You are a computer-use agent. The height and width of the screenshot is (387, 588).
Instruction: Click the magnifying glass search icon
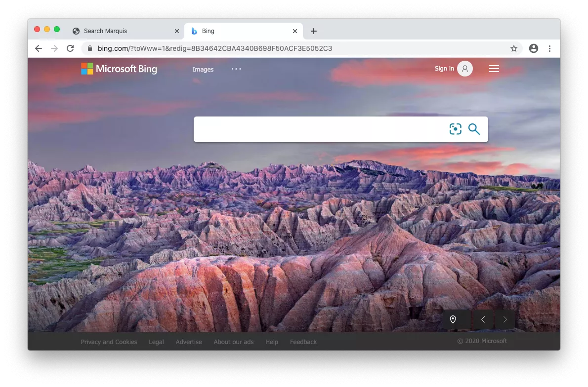(x=474, y=129)
